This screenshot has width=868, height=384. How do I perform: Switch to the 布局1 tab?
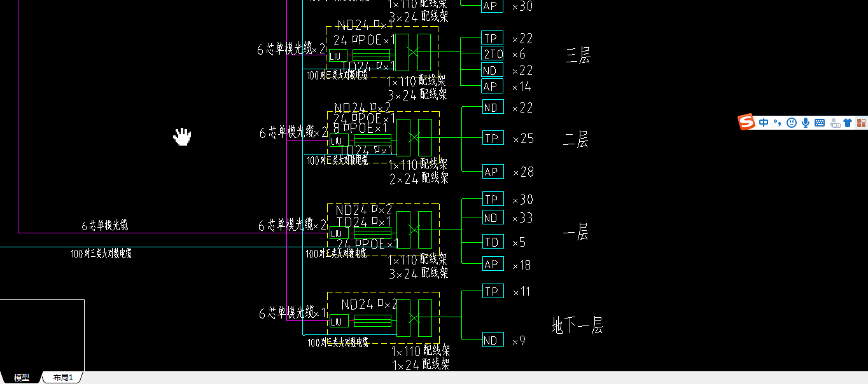point(63,378)
